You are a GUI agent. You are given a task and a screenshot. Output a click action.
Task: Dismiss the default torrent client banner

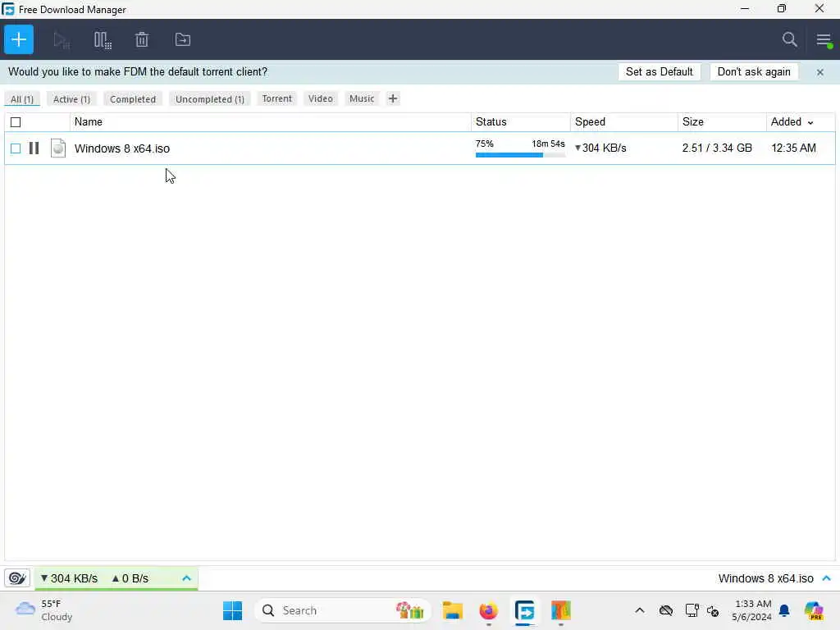(819, 72)
